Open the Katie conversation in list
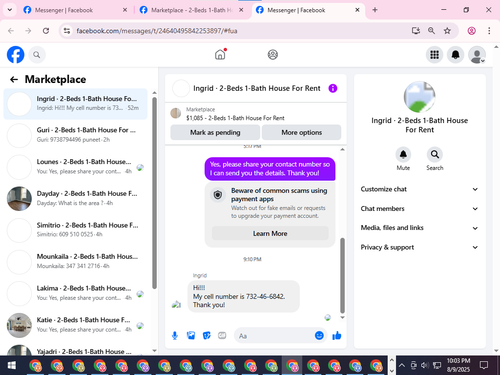500x375 pixels. [x=75, y=325]
